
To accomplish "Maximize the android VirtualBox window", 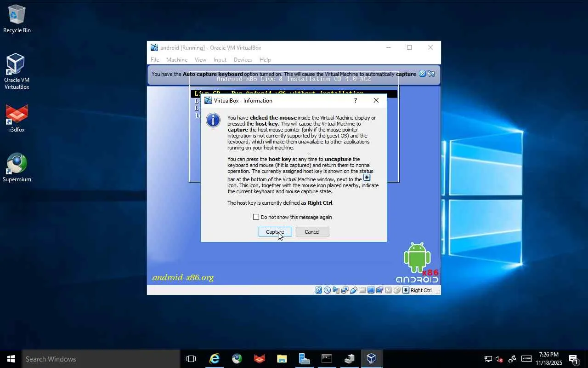I will 409,47.
